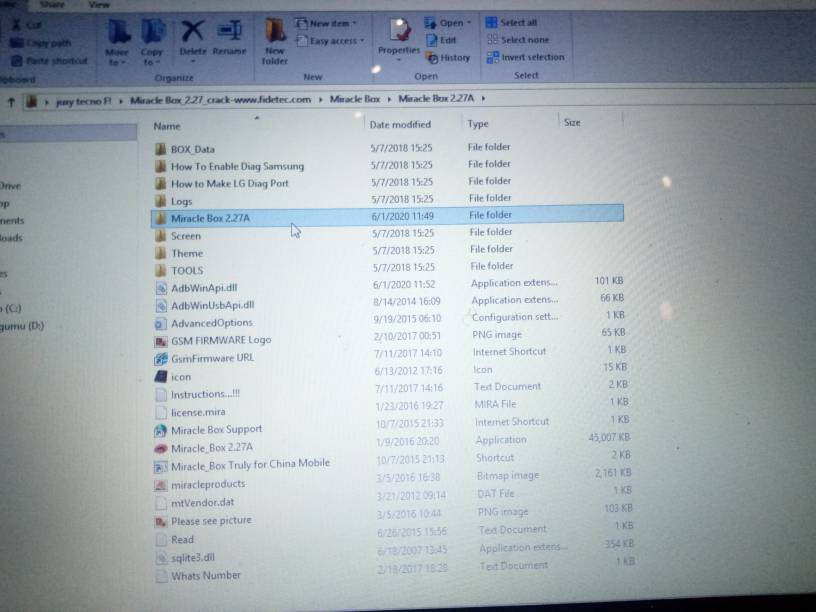
Task: Click the Cut command in the ribbon
Action: pos(27,24)
